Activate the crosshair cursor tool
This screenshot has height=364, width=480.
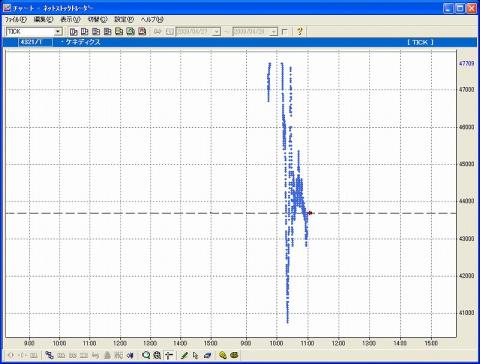click(169, 355)
